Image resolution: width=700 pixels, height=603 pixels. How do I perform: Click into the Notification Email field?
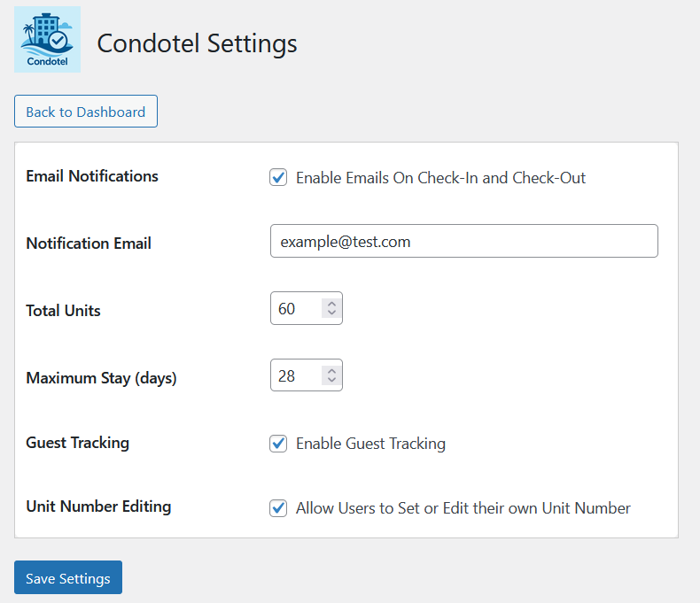pyautogui.click(x=463, y=241)
